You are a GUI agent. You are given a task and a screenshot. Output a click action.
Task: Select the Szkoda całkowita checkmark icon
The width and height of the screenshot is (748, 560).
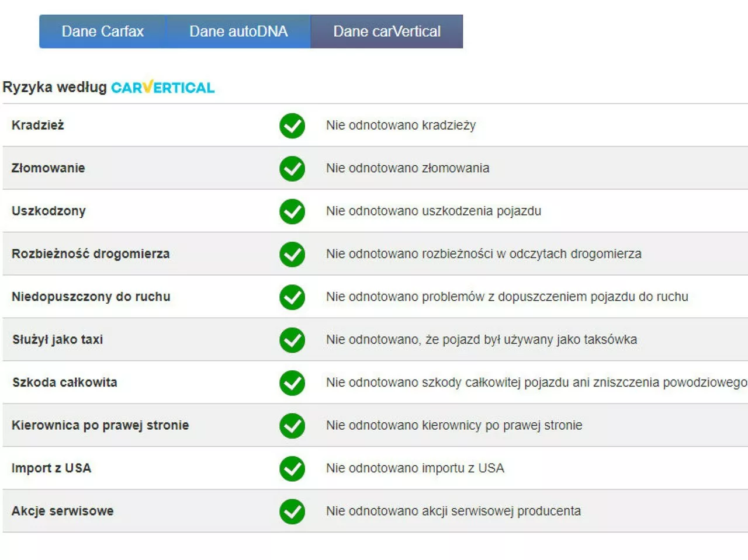pyautogui.click(x=292, y=383)
